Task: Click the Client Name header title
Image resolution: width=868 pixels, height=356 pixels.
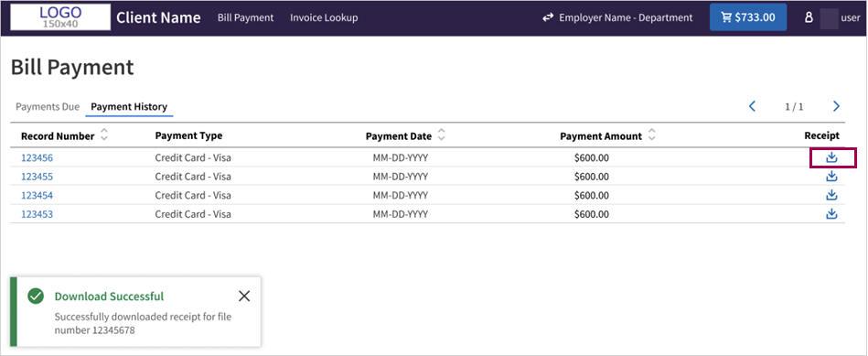Action: [x=158, y=17]
